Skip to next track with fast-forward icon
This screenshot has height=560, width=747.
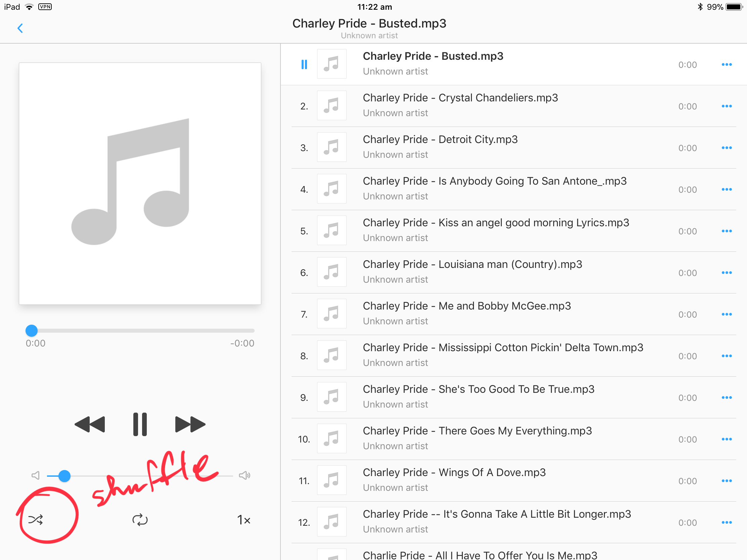tap(190, 424)
